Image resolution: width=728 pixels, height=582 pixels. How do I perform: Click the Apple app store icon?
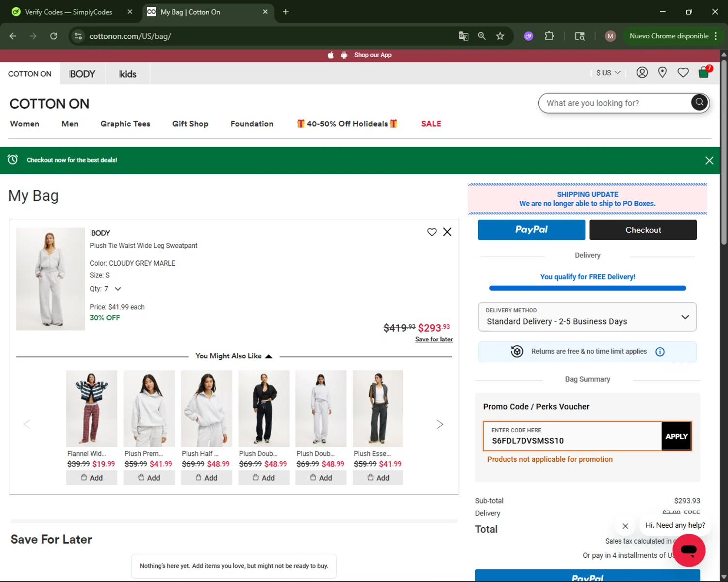pos(331,55)
